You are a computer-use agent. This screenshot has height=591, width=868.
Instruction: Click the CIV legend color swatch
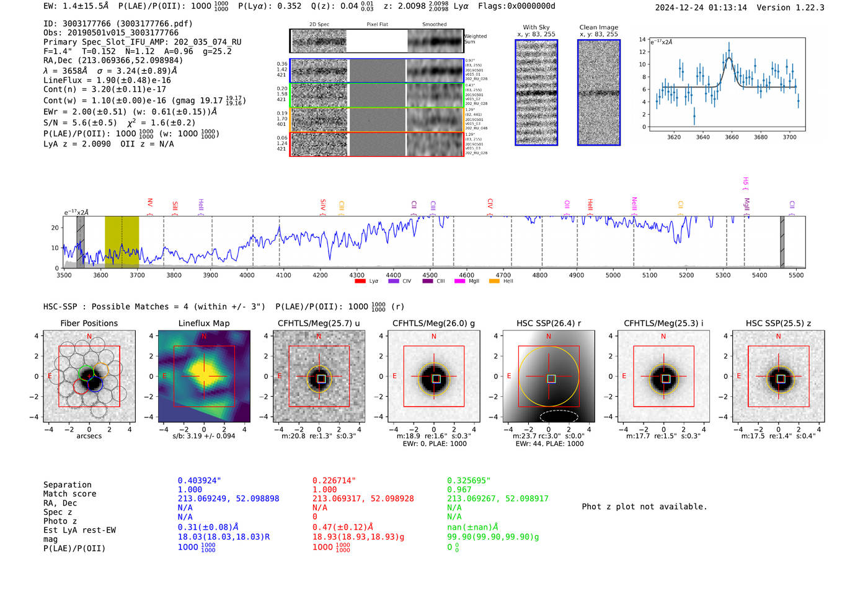pos(394,282)
